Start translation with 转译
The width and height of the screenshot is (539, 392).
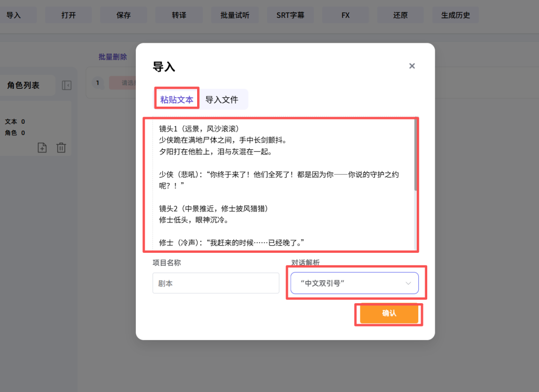tap(179, 15)
